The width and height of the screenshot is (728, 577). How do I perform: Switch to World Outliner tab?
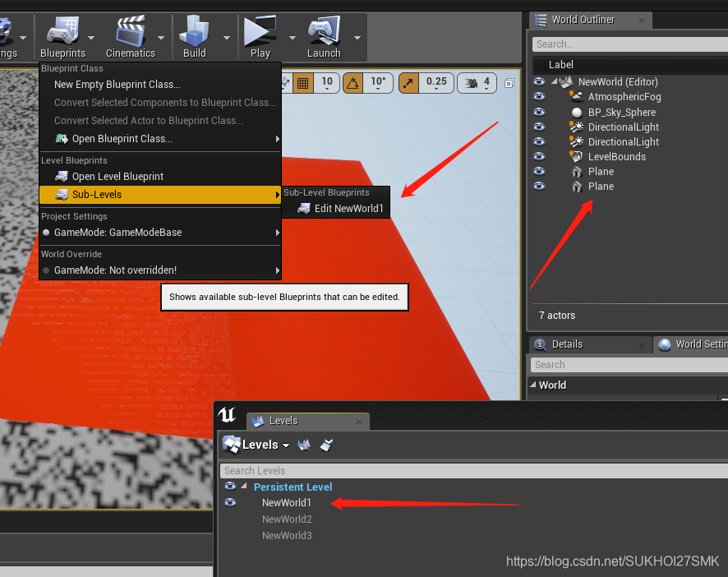click(x=590, y=20)
